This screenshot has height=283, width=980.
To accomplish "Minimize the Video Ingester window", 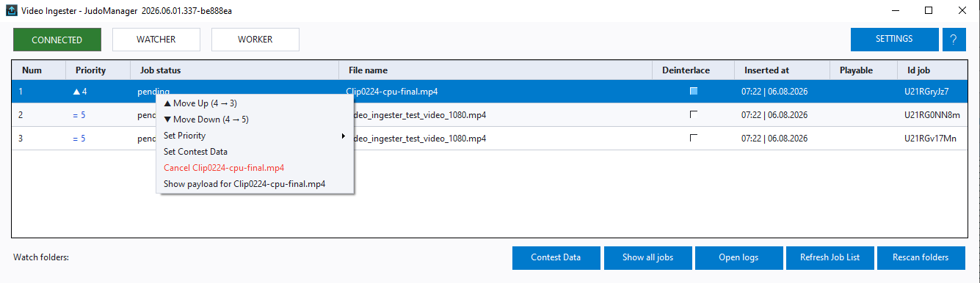I will [895, 10].
